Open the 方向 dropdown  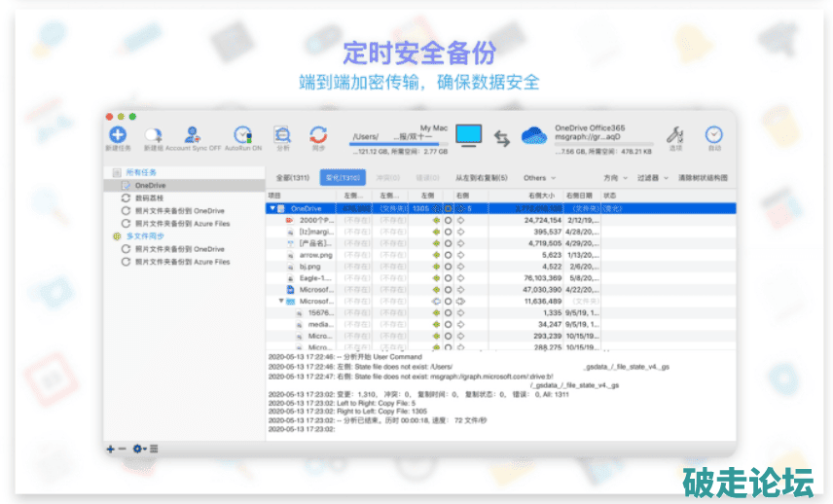pyautogui.click(x=615, y=178)
